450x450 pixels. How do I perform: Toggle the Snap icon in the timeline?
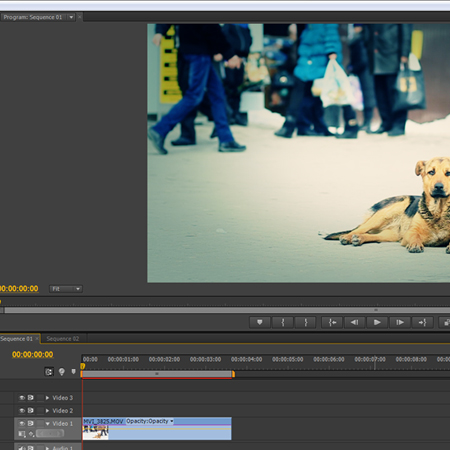pos(49,372)
